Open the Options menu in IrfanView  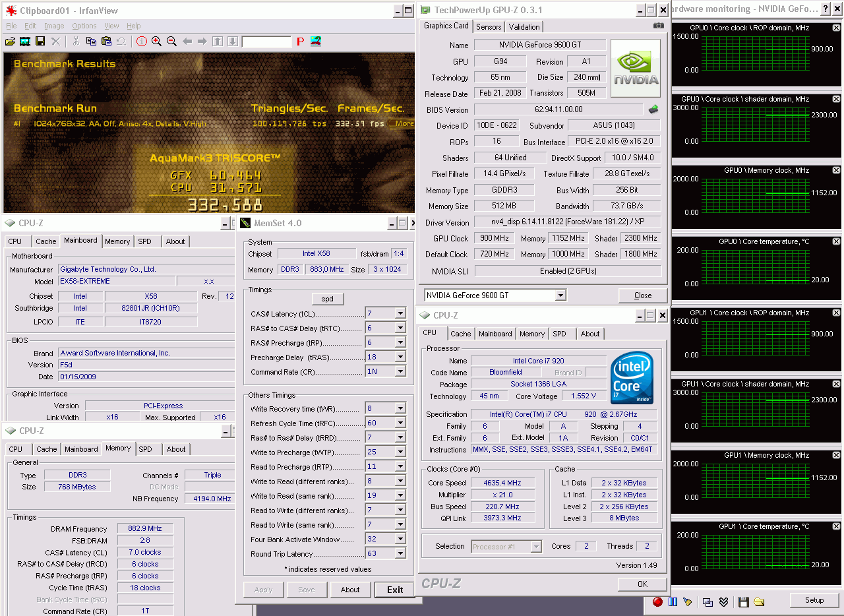(84, 26)
